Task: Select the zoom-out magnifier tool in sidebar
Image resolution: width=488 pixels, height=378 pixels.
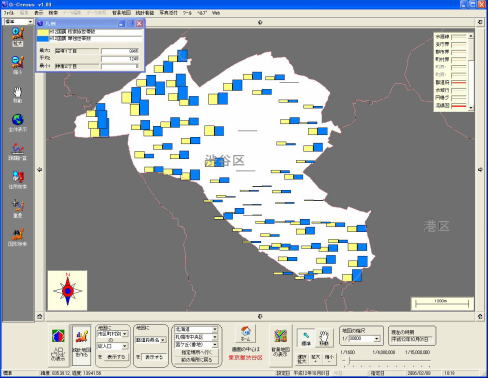Action: (18, 65)
